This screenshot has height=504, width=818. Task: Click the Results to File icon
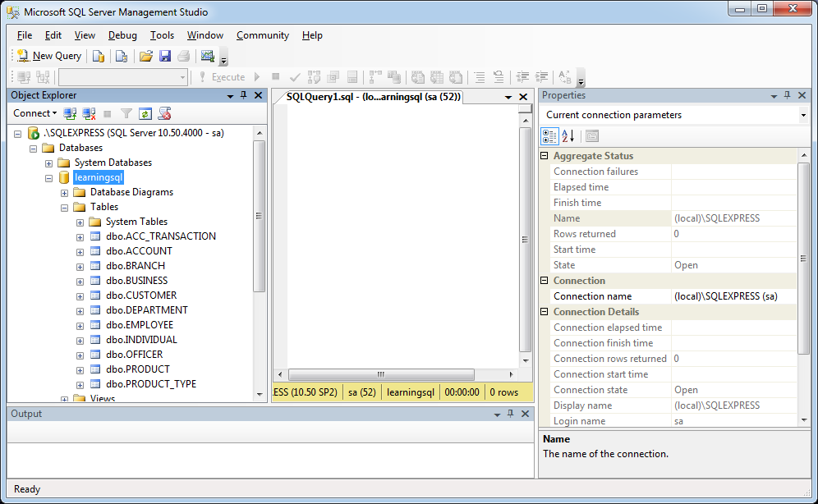click(456, 77)
